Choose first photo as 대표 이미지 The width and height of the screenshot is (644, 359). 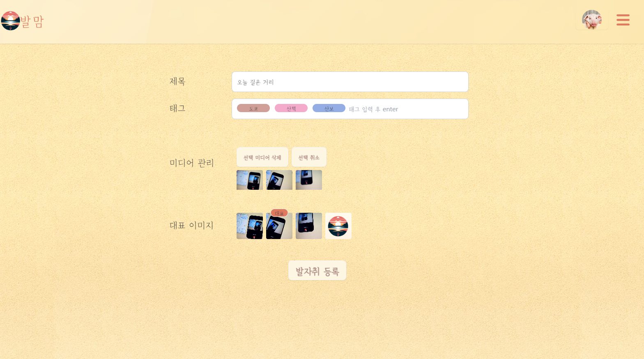[x=250, y=226]
